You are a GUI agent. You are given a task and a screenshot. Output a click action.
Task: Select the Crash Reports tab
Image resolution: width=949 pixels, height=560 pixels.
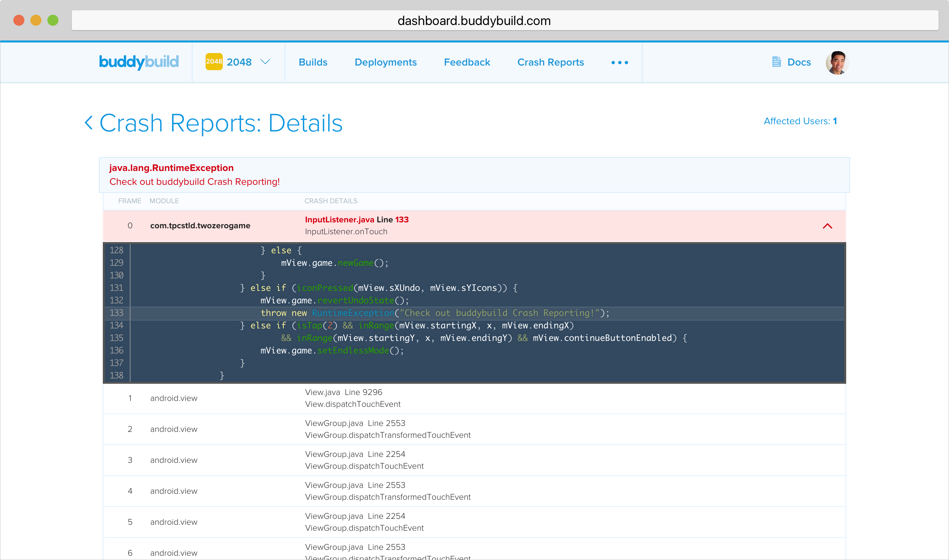[550, 62]
